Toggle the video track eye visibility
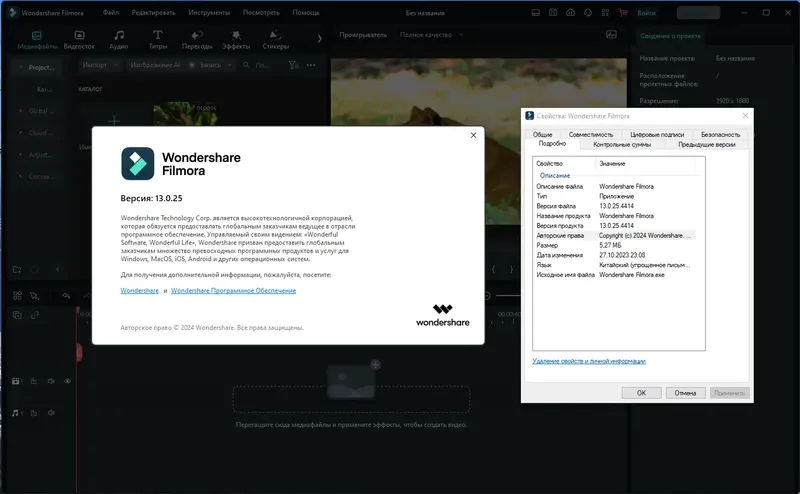800x494 pixels. [x=67, y=381]
